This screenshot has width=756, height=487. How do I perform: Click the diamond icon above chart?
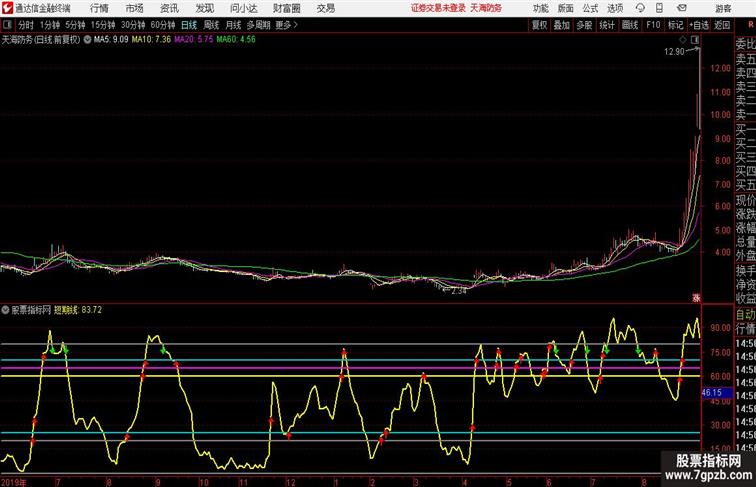683,40
